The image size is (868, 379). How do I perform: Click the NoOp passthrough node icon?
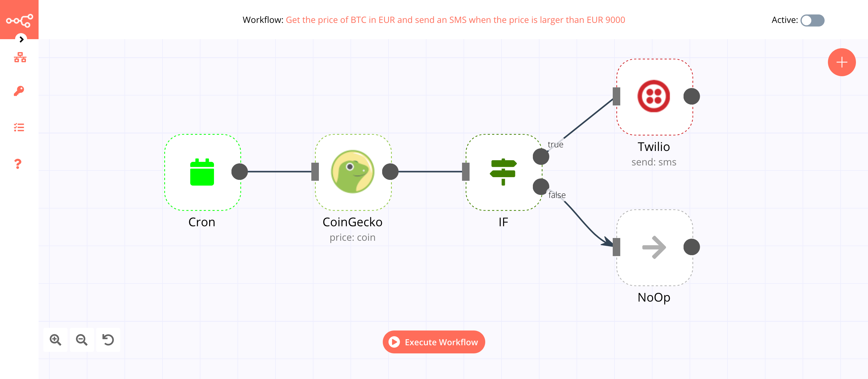pos(654,247)
